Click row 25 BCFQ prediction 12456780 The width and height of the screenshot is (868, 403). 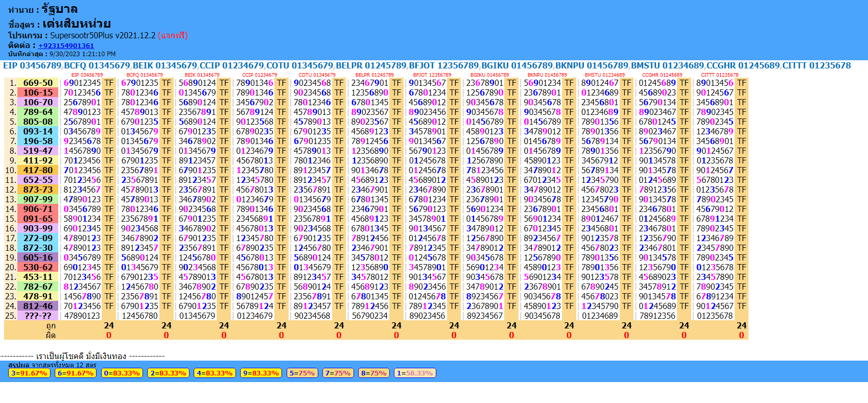(x=139, y=316)
